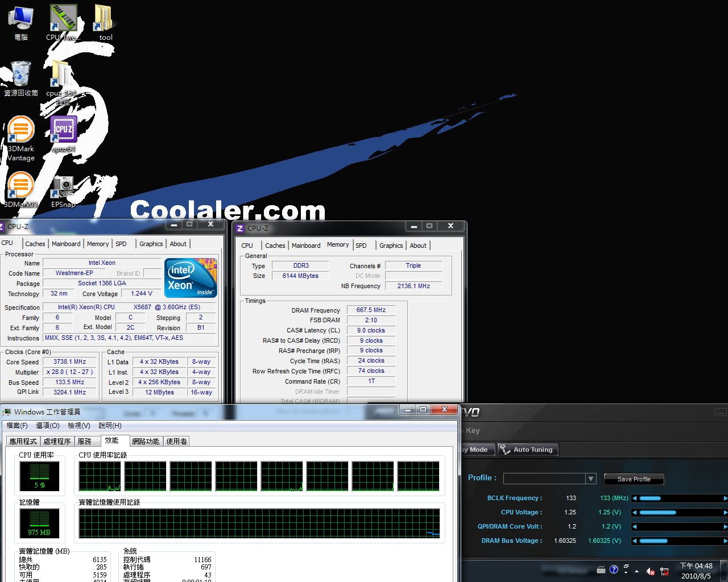Click the memory Size value 6144 MBytes
728x582 pixels.
[x=300, y=276]
